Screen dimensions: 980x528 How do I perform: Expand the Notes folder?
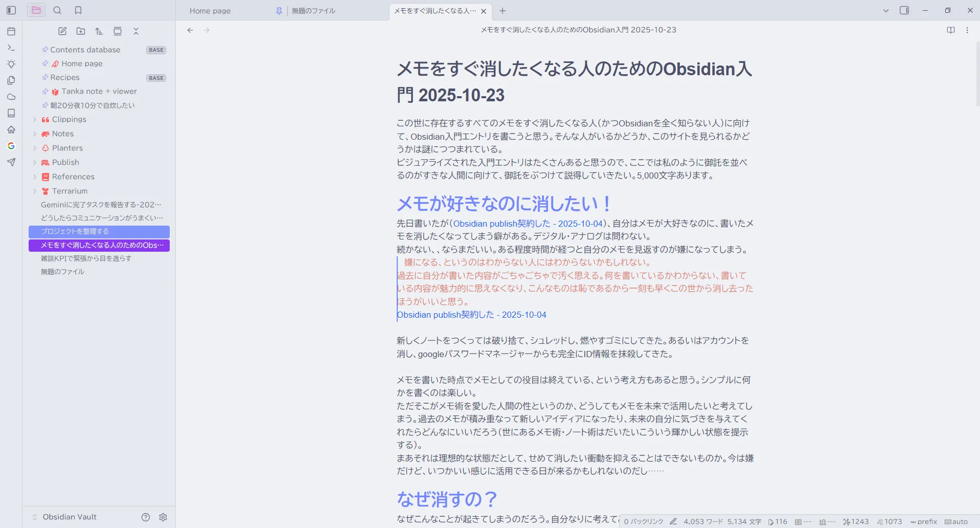(x=35, y=134)
